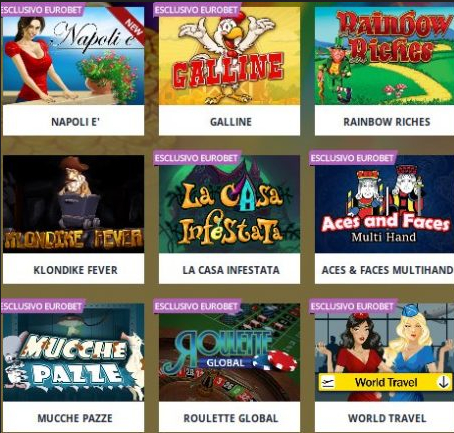454x433 pixels.
Task: Click the GALLINE title label
Action: (x=231, y=122)
